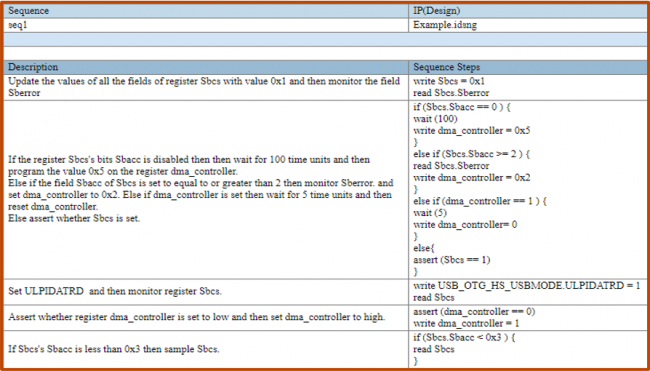Viewport: 650px width, 371px height.
Task: Select the 'IP(Design)' header cell
Action: 528,11
